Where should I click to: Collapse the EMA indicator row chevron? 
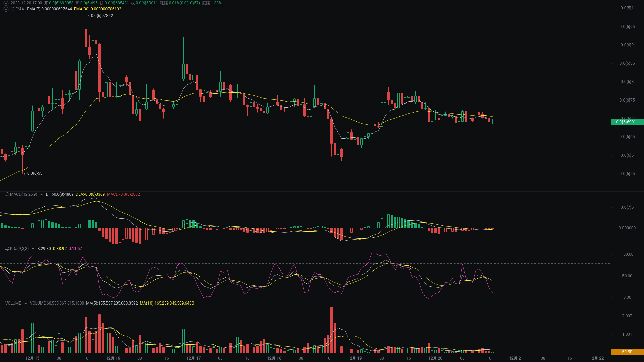pos(6,9)
